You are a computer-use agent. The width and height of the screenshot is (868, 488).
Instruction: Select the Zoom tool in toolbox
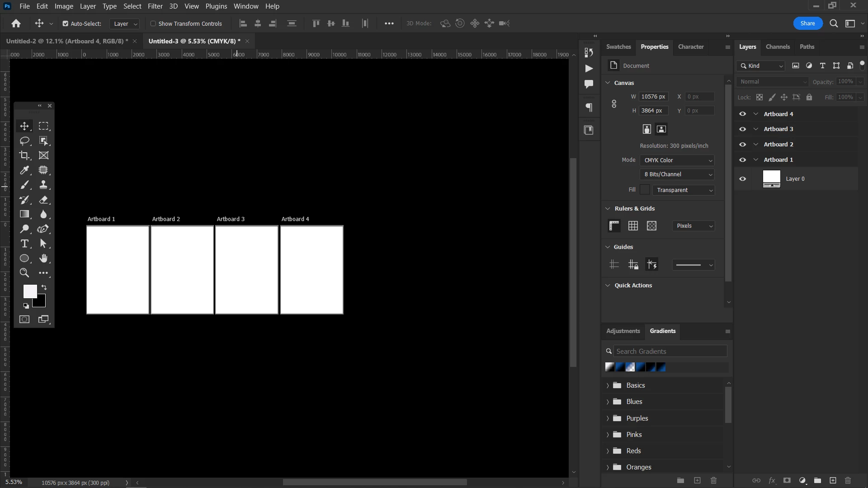24,273
